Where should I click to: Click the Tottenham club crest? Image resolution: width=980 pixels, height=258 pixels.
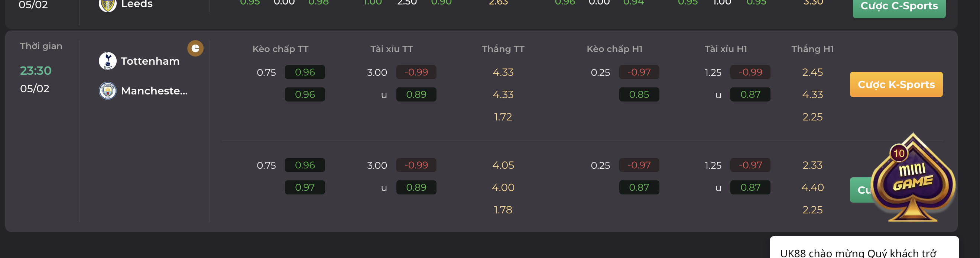(x=108, y=61)
